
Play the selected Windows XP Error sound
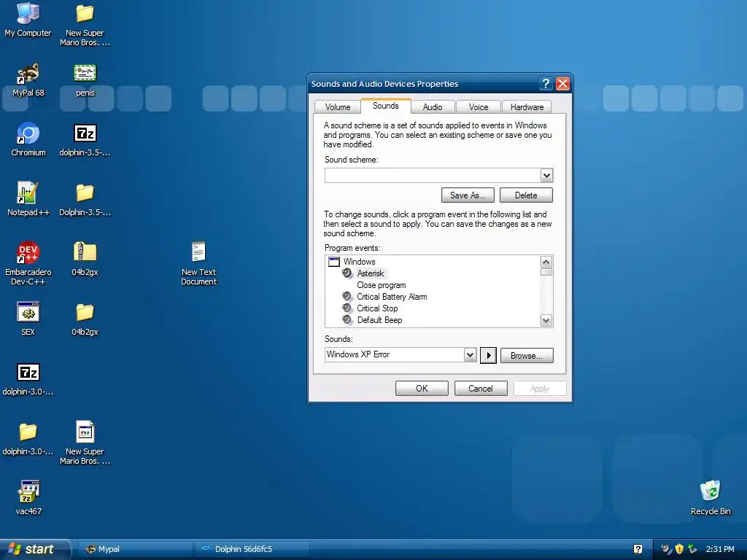(x=488, y=355)
